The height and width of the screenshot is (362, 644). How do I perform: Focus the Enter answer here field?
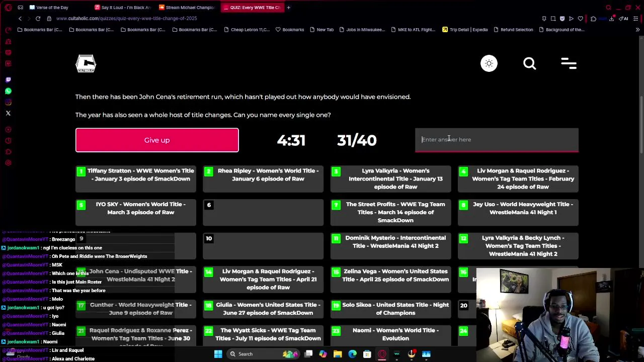497,140
